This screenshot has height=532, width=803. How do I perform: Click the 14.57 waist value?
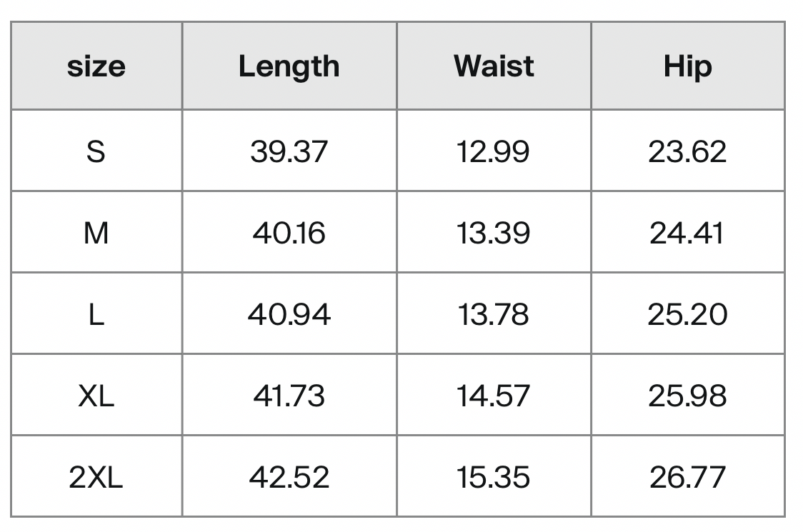(494, 396)
